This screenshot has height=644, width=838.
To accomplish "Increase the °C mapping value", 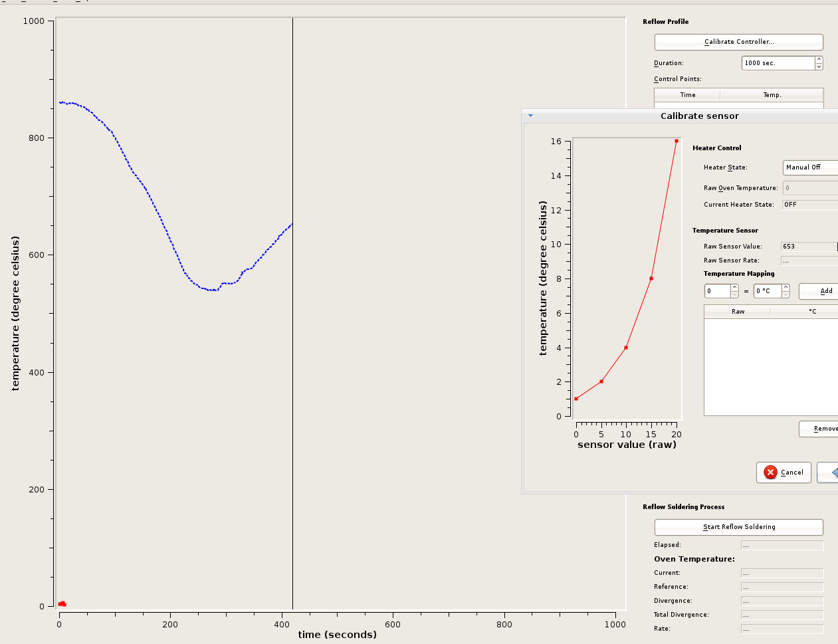I will (x=786, y=288).
